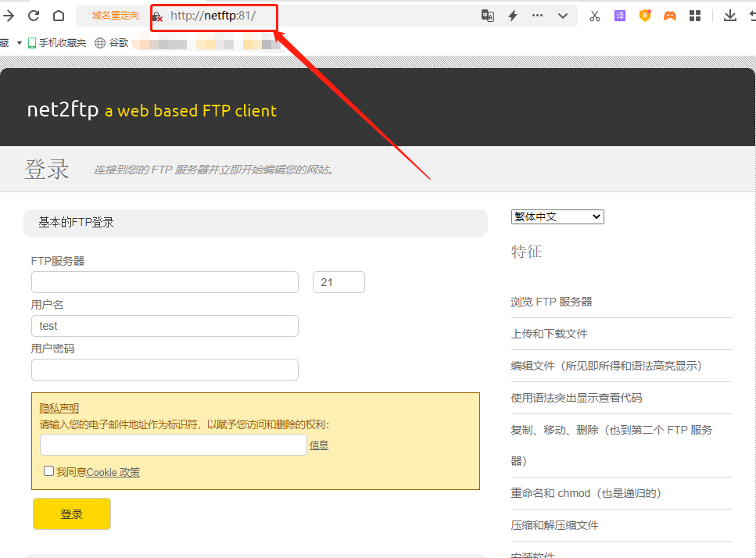756x558 pixels.
Task: Click the 使用语法突出显示查看代码 text
Action: 577,398
